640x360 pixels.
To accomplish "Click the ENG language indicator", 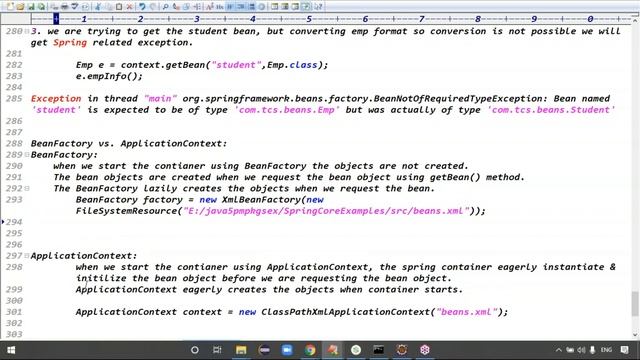I will coord(606,350).
